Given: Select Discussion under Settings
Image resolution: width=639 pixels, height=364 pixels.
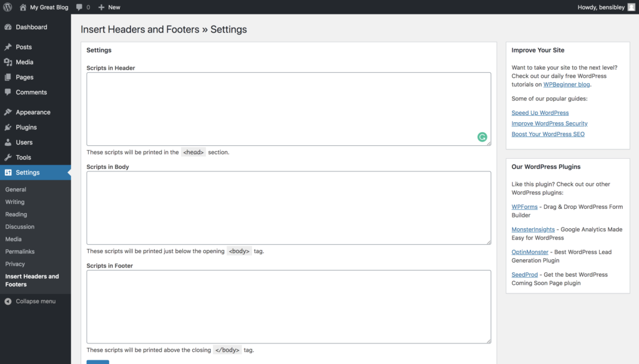Looking at the screenshot, I should tap(20, 227).
